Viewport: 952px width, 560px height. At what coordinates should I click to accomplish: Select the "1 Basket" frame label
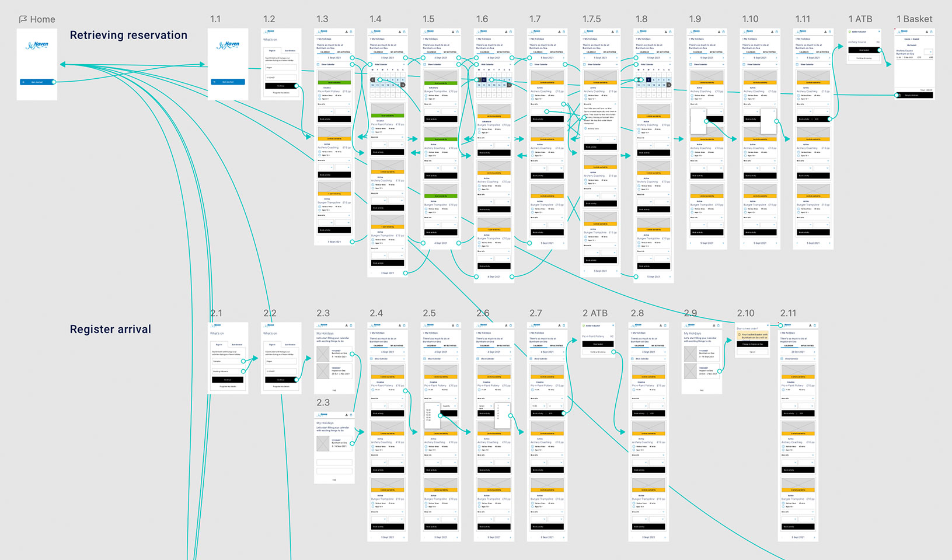coord(914,19)
